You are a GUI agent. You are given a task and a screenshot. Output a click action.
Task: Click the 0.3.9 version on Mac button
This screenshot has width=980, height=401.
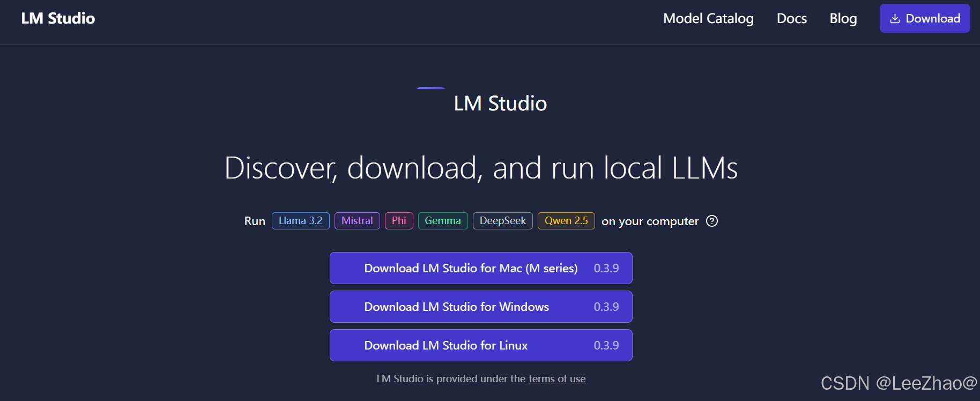click(x=606, y=268)
